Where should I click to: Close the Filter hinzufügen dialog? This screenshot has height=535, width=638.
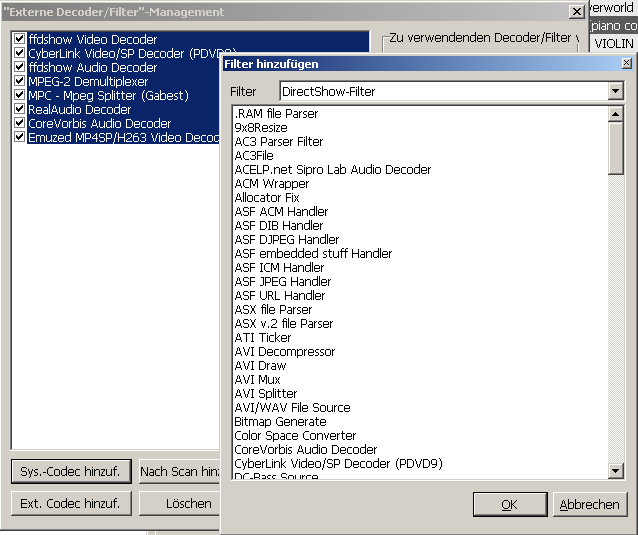pyautogui.click(x=627, y=63)
